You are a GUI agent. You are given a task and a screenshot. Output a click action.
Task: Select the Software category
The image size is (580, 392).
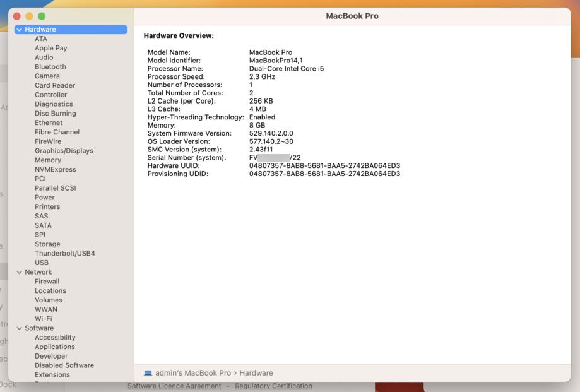click(39, 328)
